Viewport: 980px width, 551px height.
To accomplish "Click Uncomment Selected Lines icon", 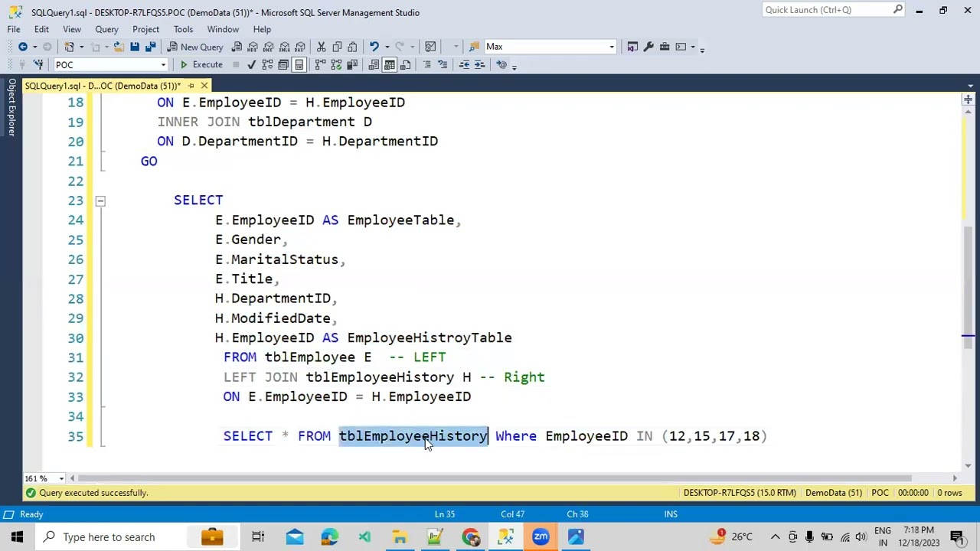I will [x=443, y=65].
